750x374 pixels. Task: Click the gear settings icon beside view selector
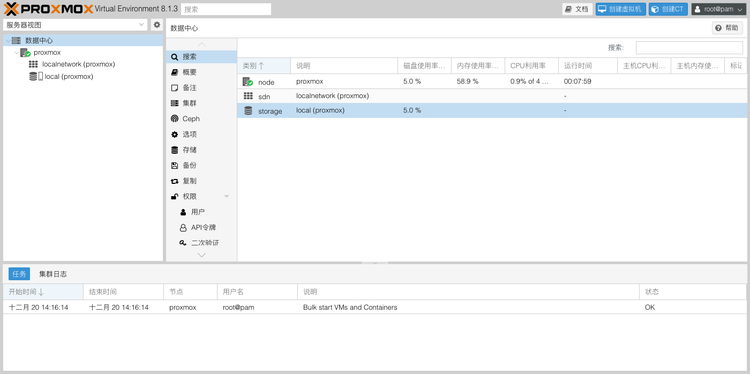[157, 25]
